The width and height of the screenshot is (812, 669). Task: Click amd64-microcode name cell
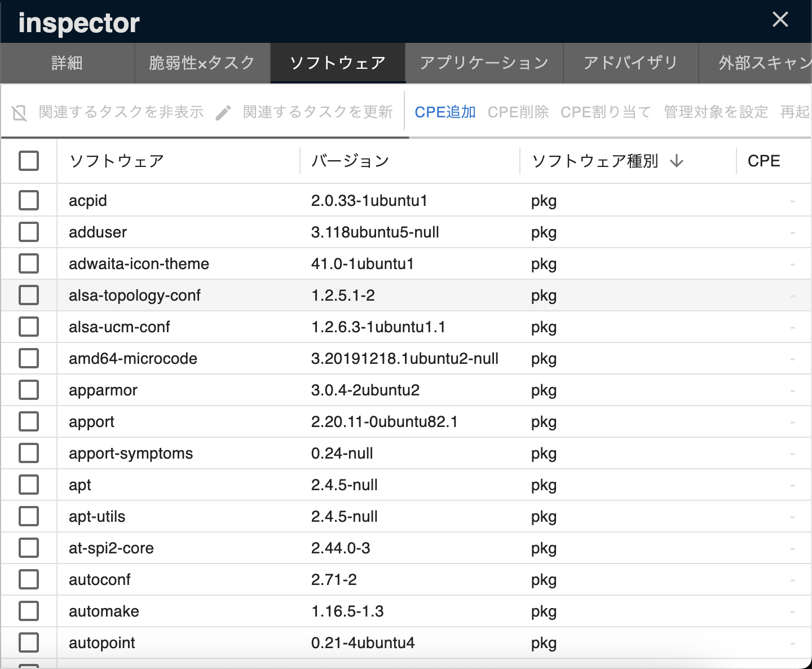pos(133,359)
